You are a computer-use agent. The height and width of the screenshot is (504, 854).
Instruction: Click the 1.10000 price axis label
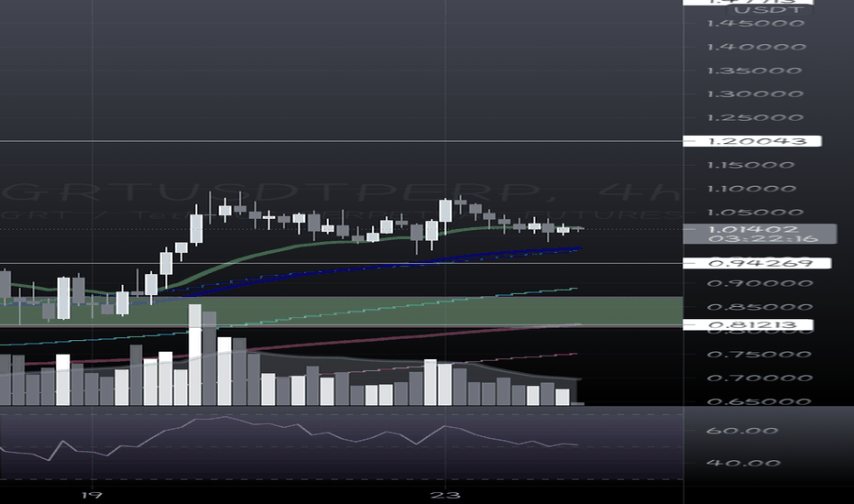click(751, 189)
